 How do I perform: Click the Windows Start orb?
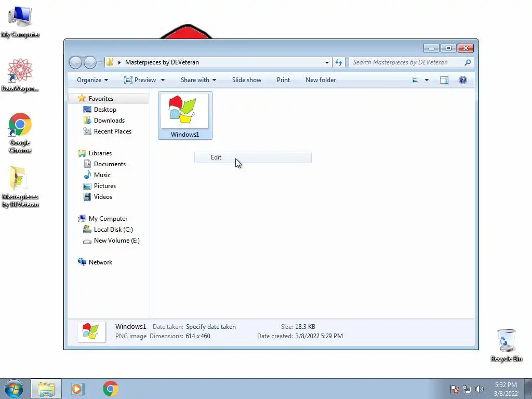(14, 389)
